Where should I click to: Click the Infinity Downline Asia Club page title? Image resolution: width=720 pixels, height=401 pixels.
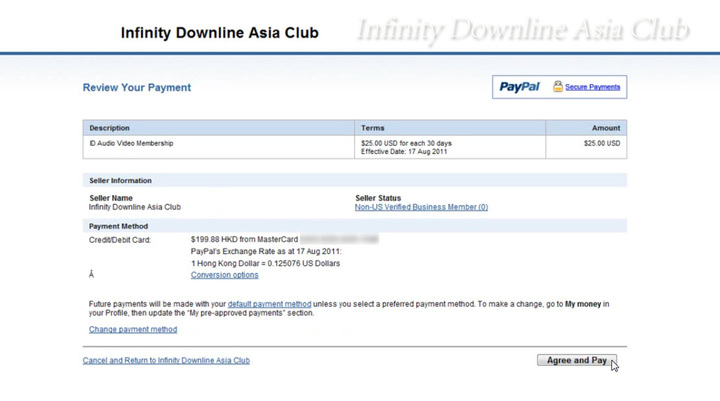tap(219, 33)
